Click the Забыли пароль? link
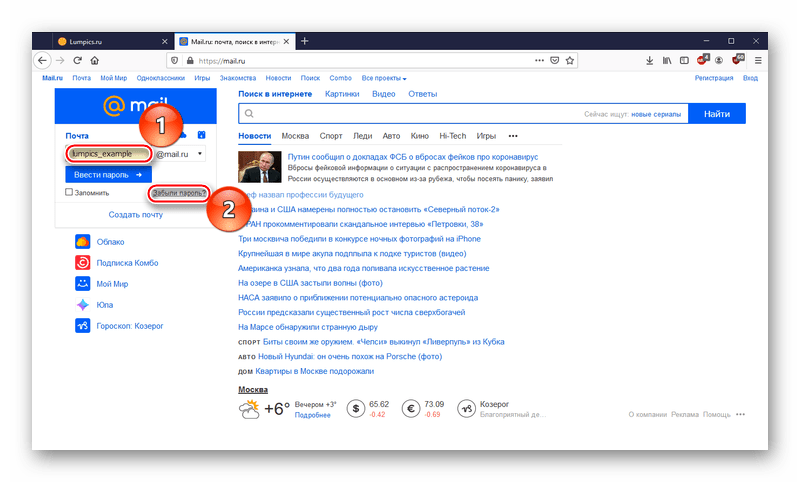 coord(179,192)
